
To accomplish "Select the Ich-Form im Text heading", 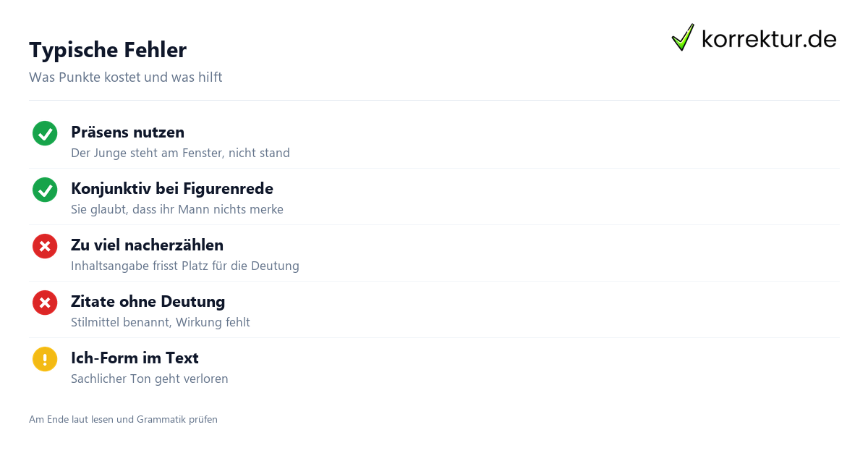I will 135,358.
